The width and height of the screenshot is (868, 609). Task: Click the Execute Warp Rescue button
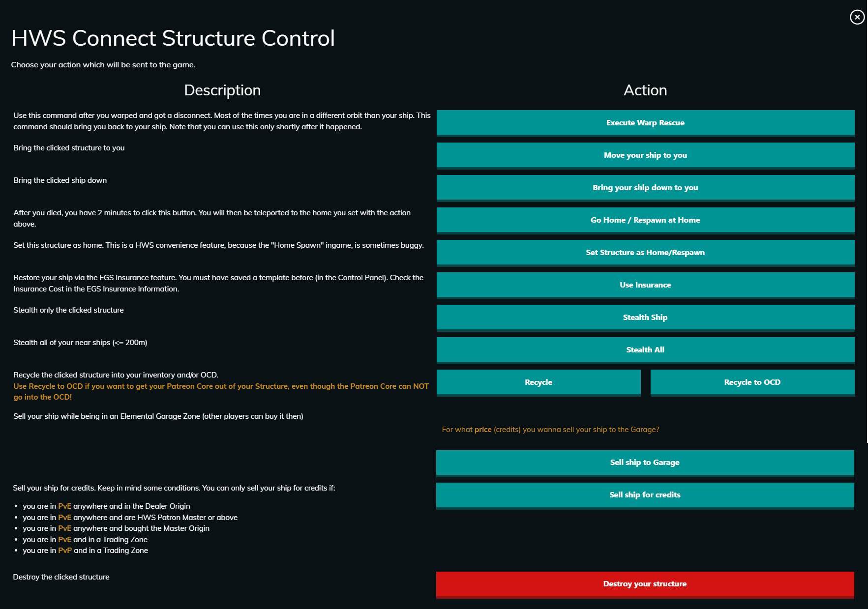[x=645, y=123]
